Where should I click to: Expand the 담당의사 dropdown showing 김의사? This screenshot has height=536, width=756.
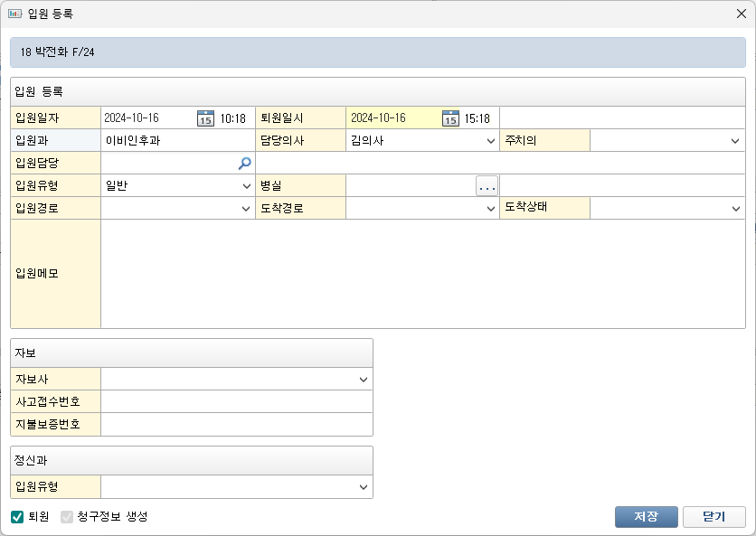point(490,141)
